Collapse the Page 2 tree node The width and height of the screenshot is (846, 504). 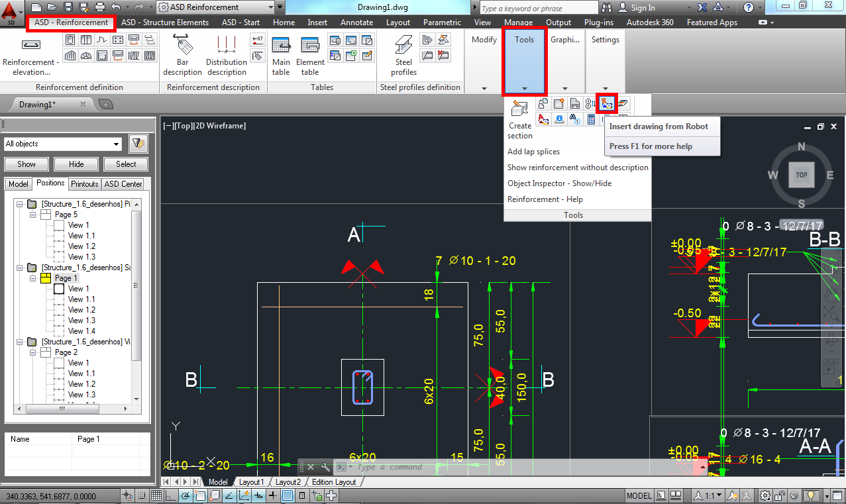(x=32, y=352)
